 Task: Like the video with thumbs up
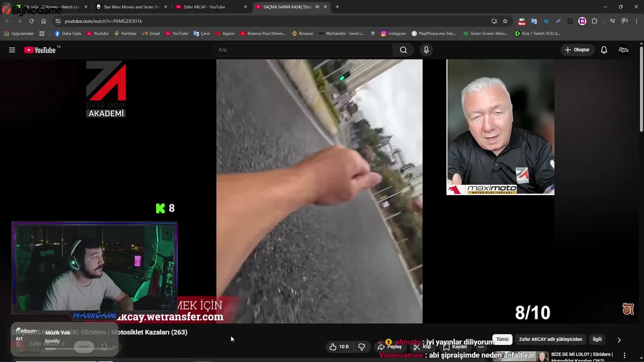(339, 347)
